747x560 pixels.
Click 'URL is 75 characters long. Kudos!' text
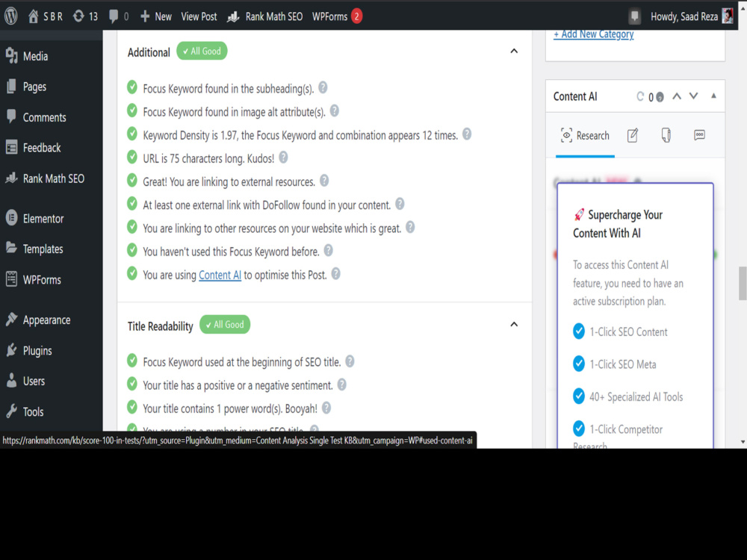[208, 158]
